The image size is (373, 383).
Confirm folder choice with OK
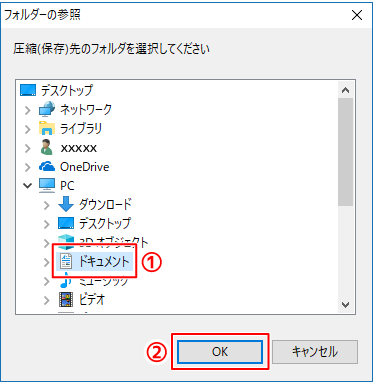coord(220,352)
